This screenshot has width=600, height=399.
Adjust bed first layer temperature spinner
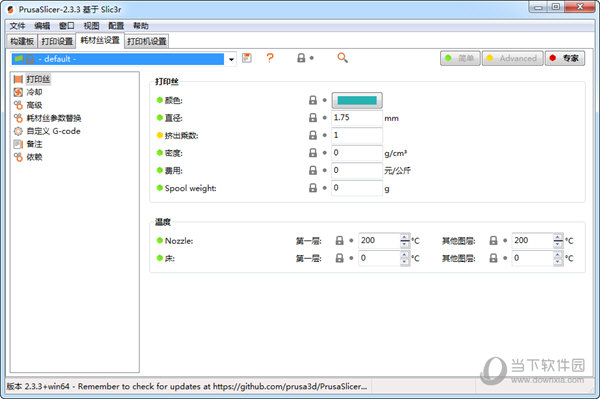pos(405,258)
